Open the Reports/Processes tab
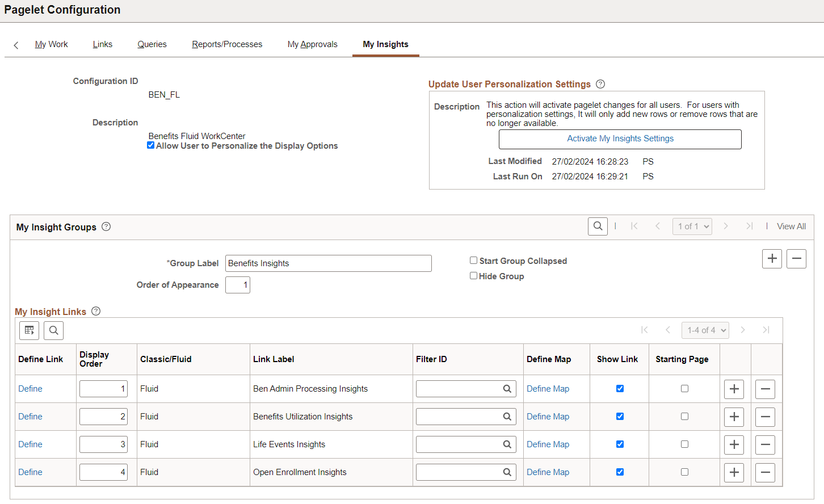The image size is (824, 504). click(226, 44)
